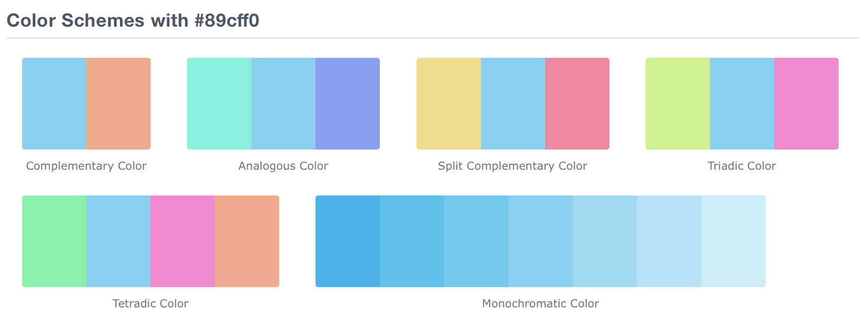Click the orange swatch in Tetradic Color
This screenshot has height=322, width=868.
point(247,241)
